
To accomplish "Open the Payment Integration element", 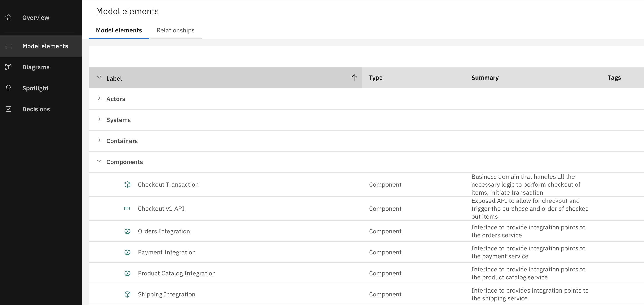I will pyautogui.click(x=167, y=252).
